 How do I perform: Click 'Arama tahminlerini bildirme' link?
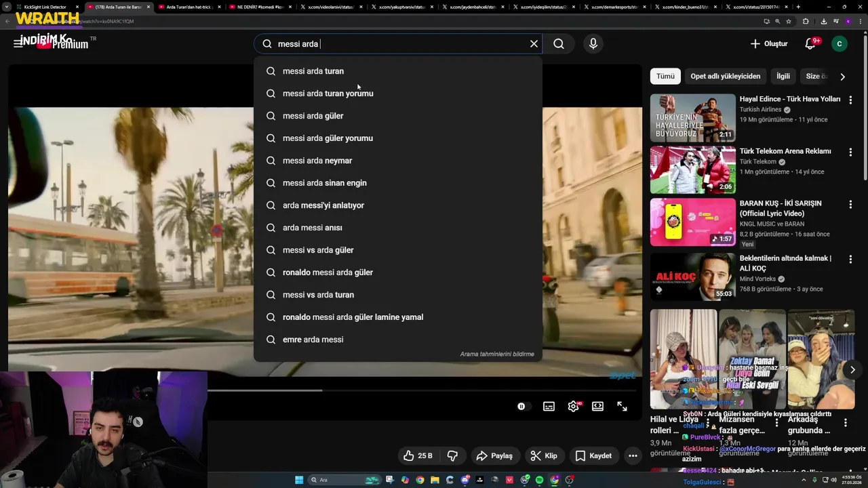497,354
